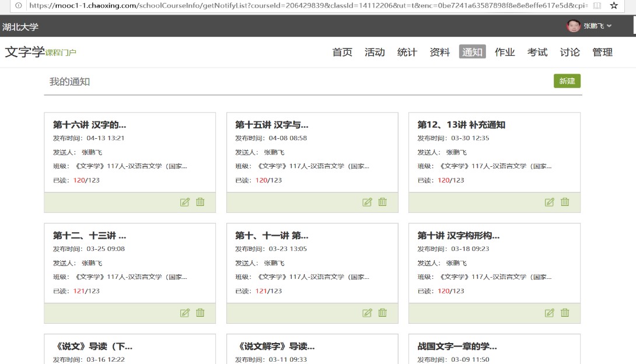The width and height of the screenshot is (636, 364).
Task: Edit the 第十六讲 汉字的 notification
Action: pos(185,202)
